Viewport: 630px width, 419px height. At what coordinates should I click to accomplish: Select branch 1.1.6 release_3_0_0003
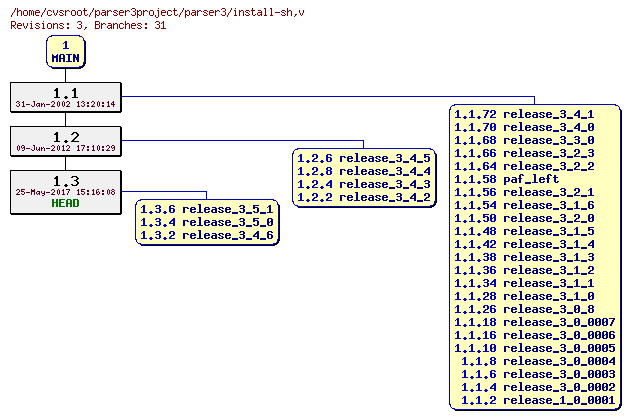pos(538,374)
